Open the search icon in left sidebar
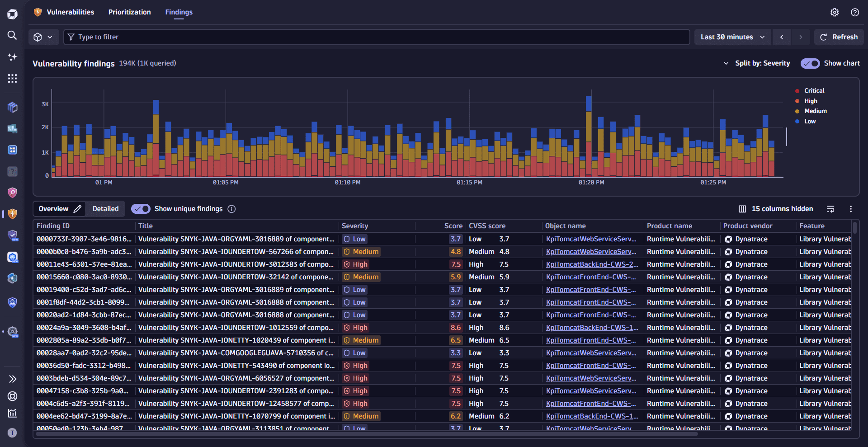The image size is (868, 447). 12,35
